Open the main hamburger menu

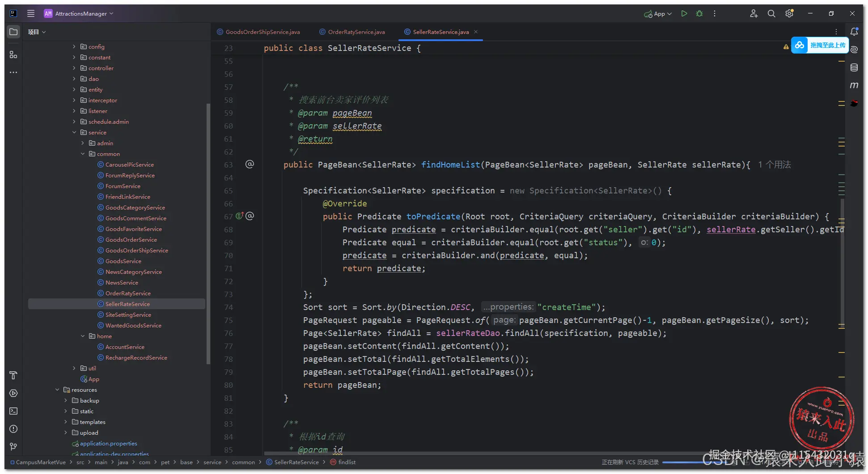tap(31, 13)
